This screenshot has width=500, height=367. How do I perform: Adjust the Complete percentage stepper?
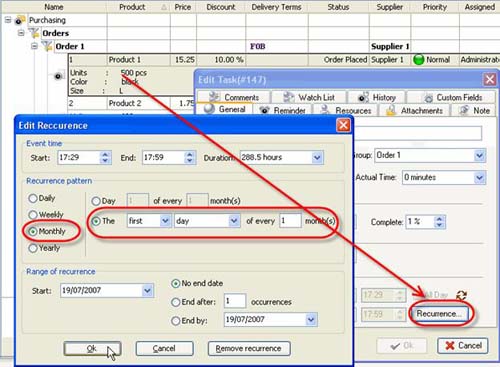click(439, 222)
